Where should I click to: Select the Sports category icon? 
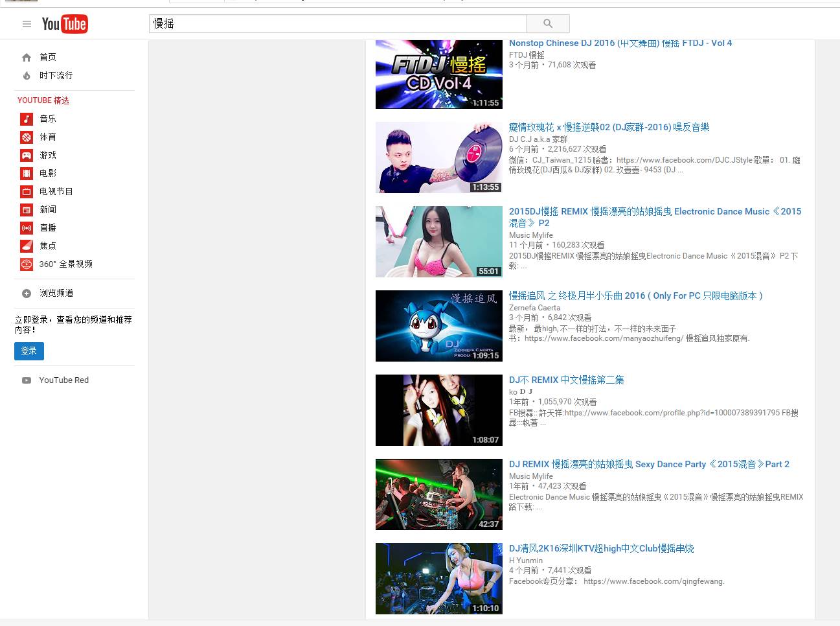[27, 137]
